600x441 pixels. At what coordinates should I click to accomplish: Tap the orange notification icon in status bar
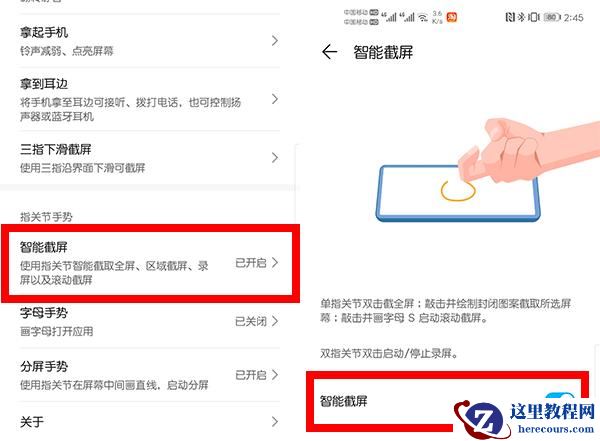pyautogui.click(x=452, y=17)
